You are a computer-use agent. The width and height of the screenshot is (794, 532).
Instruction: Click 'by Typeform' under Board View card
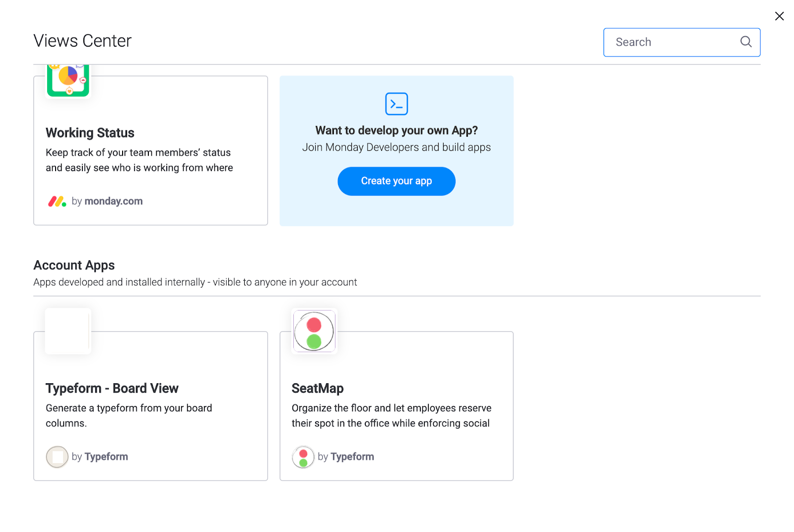click(x=100, y=457)
